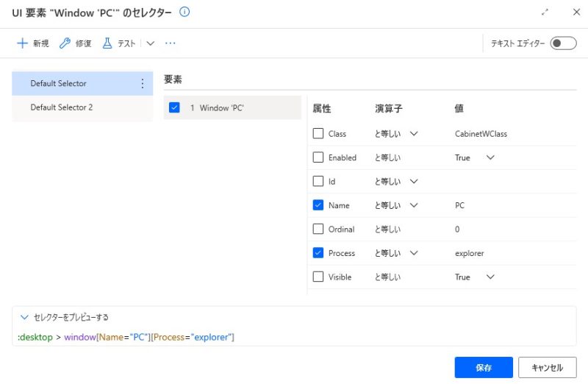Image resolution: width=588 pixels, height=384 pixels.
Task: Click the wrench icon for 修復
Action: tap(65, 43)
